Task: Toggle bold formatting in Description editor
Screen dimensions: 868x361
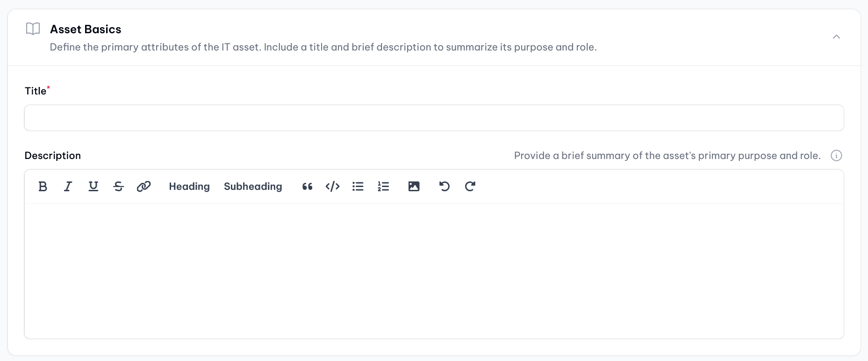Action: point(43,187)
